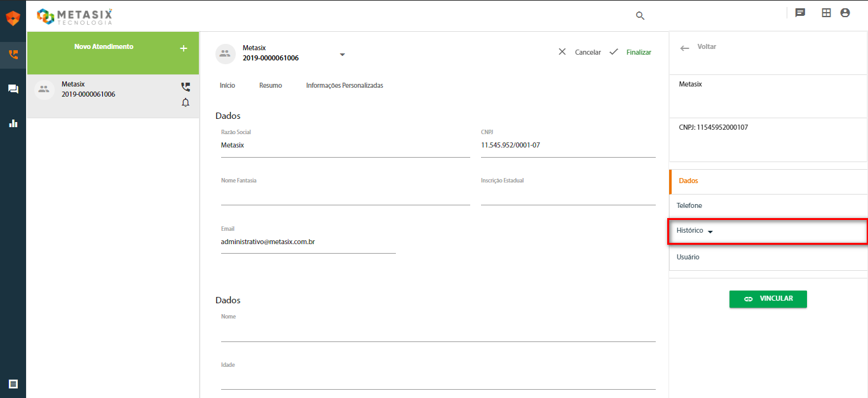Viewport: 868px width, 398px height.
Task: Click the green VINCULAR button
Action: pyautogui.click(x=768, y=299)
